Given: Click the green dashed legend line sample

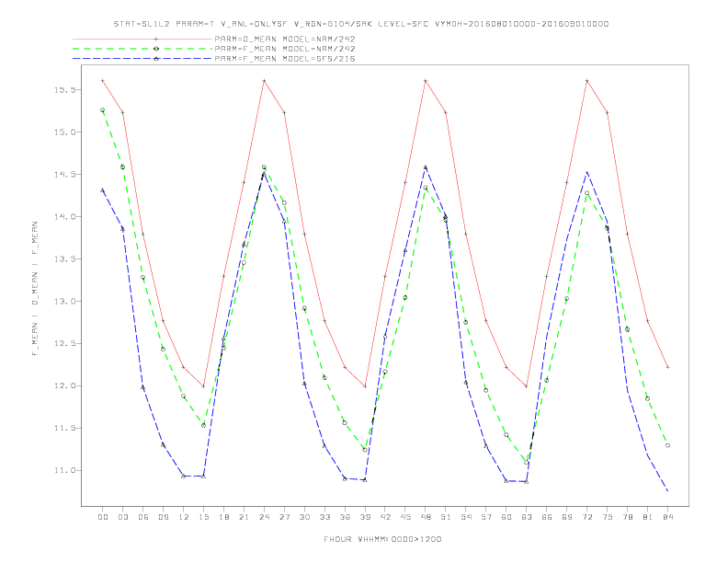Looking at the screenshot, I should 142,49.
